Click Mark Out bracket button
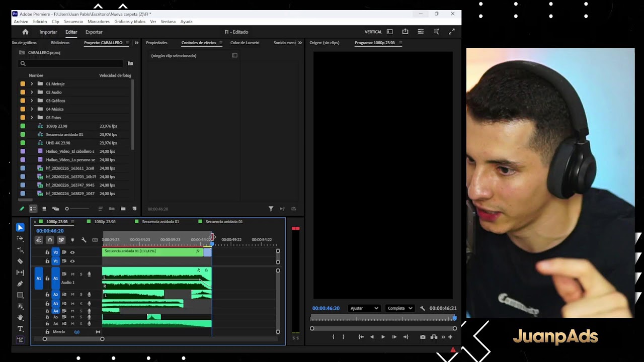Image resolution: width=644 pixels, height=362 pixels. tap(343, 337)
